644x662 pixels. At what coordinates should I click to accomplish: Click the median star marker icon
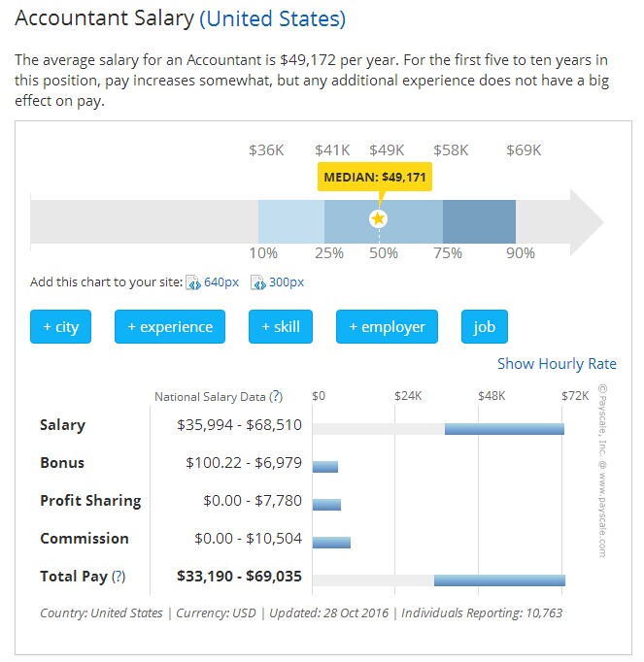coord(379,219)
